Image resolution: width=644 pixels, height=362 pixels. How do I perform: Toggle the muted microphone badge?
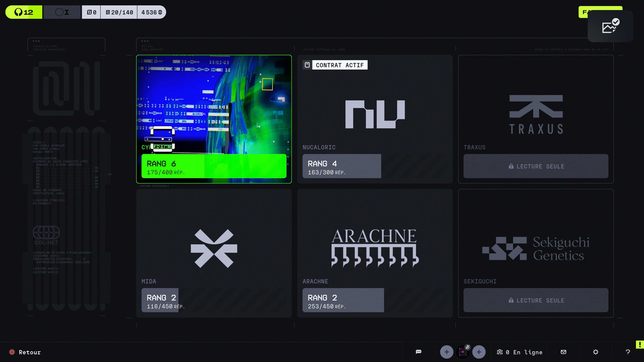pyautogui.click(x=468, y=347)
